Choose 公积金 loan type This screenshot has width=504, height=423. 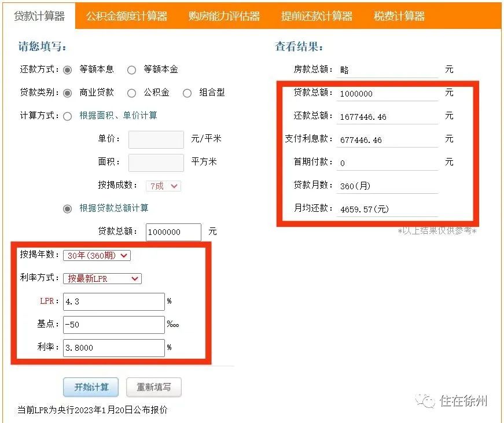pyautogui.click(x=133, y=92)
